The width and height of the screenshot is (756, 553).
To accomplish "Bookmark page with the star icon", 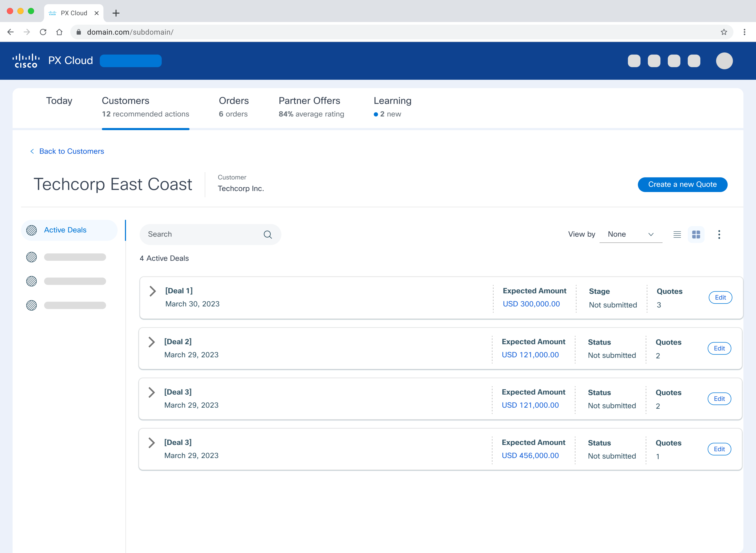I will (724, 32).
